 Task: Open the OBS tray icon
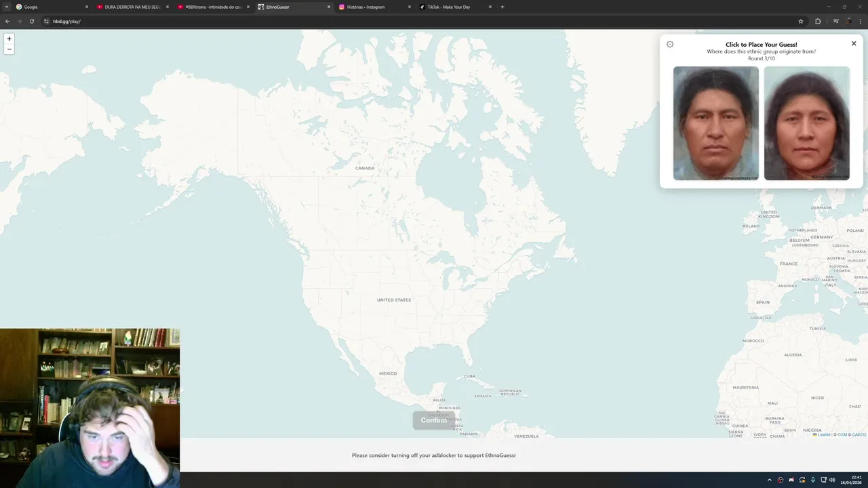[781, 480]
